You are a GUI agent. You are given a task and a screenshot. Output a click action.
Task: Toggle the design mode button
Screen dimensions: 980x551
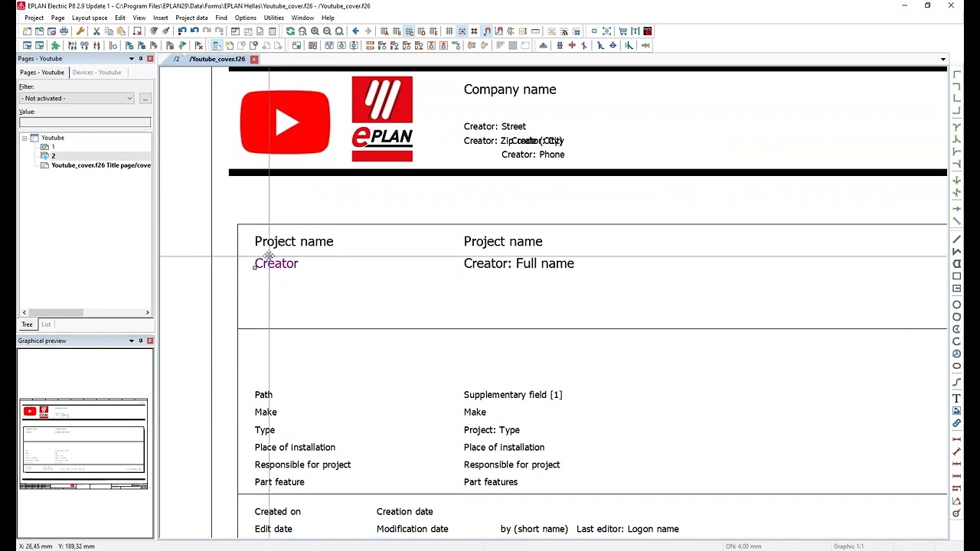[x=499, y=31]
